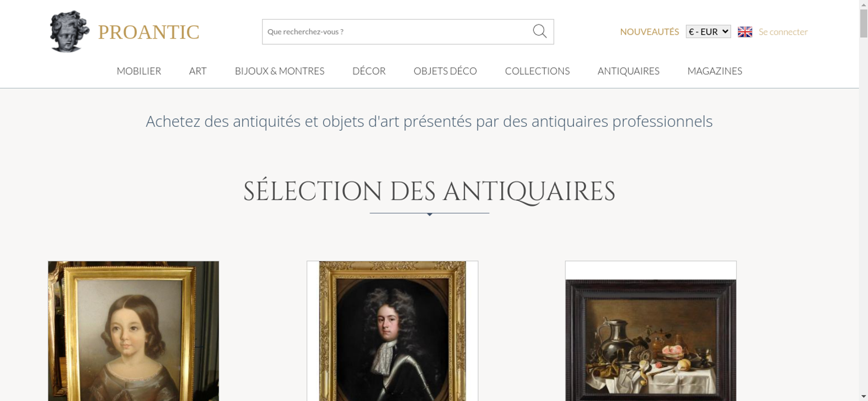View the armored gentleman portrait painting

(392, 331)
